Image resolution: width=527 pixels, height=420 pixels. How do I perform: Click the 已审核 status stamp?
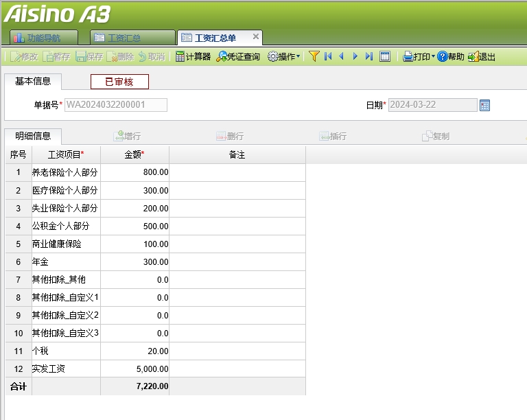click(x=119, y=82)
